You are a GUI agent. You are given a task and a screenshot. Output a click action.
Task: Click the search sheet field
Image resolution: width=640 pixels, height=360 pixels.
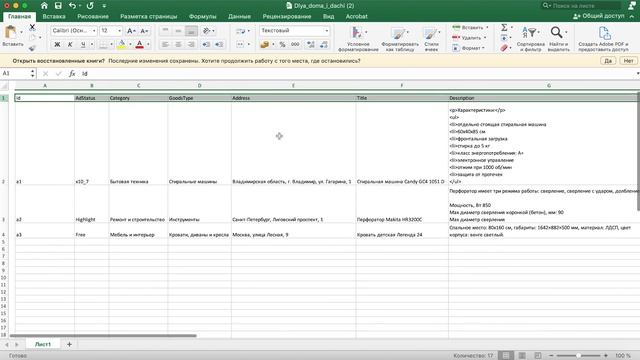(581, 6)
